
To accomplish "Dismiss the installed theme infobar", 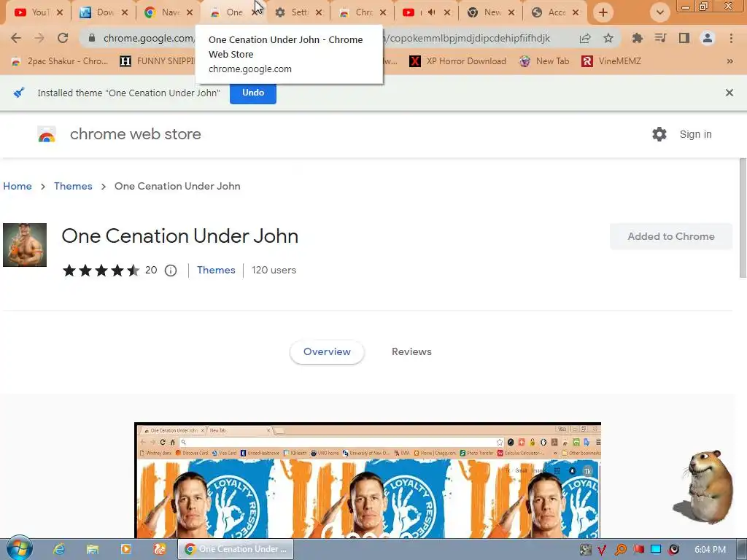I will click(729, 93).
